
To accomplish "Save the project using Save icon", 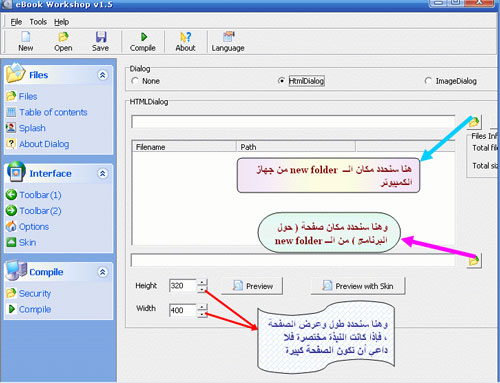I will [x=101, y=37].
